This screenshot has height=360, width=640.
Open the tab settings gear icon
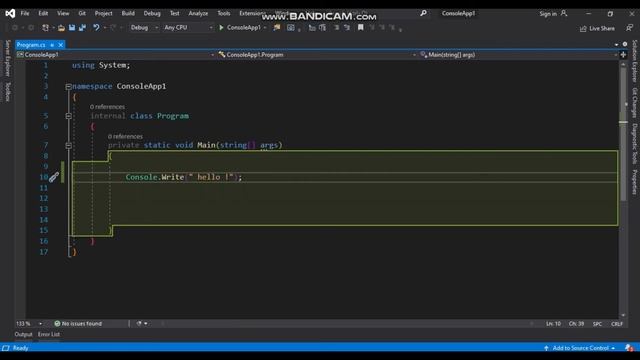[624, 44]
